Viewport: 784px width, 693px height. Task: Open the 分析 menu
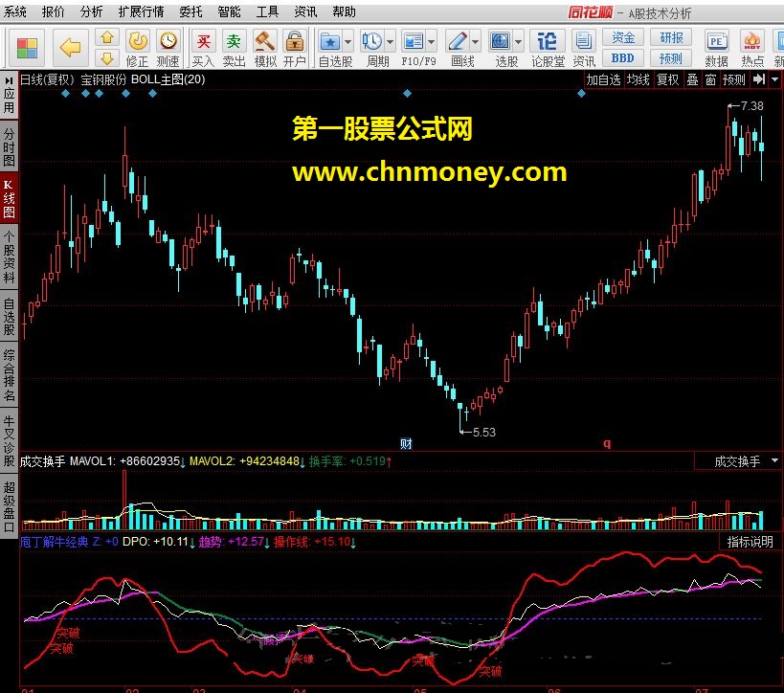(92, 11)
